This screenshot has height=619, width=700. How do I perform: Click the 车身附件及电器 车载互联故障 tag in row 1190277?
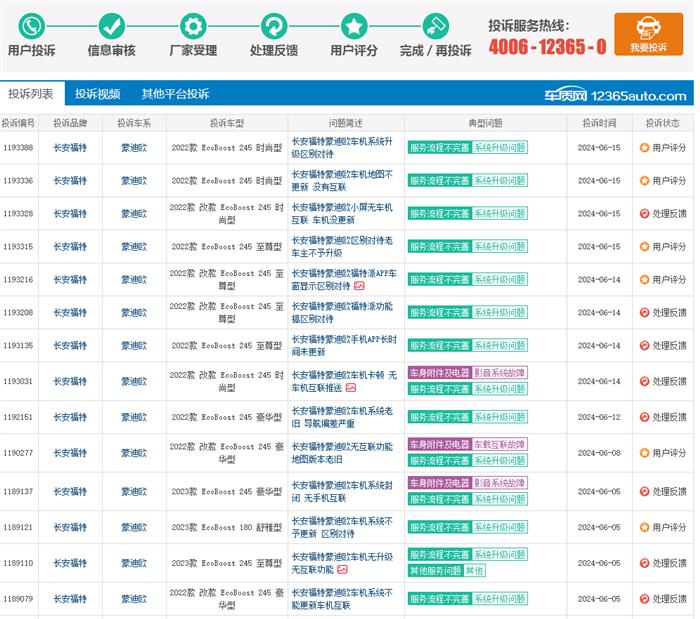click(467, 444)
